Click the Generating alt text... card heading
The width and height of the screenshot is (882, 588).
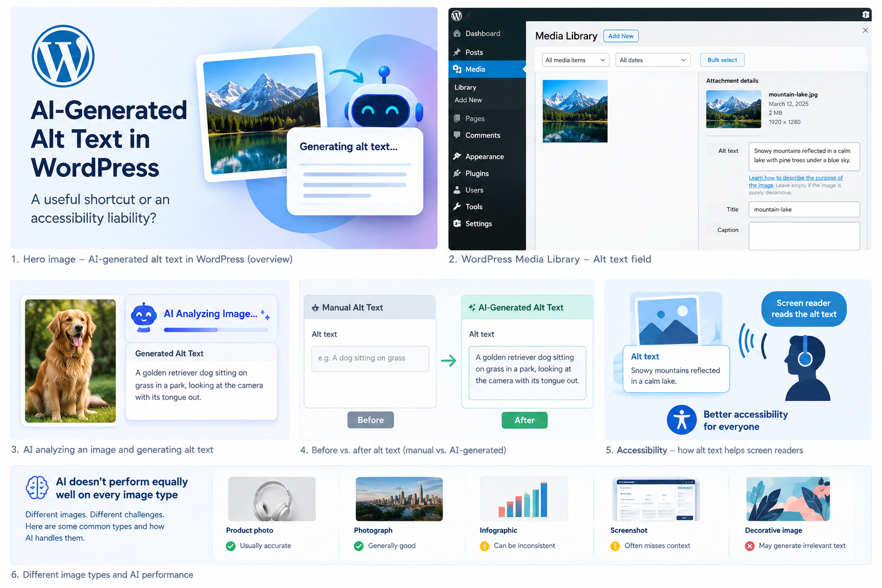click(349, 147)
